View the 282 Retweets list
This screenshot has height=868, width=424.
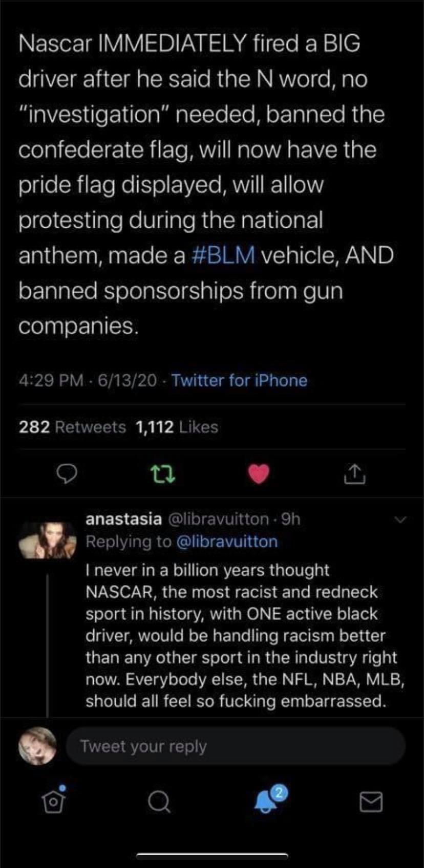72,427
